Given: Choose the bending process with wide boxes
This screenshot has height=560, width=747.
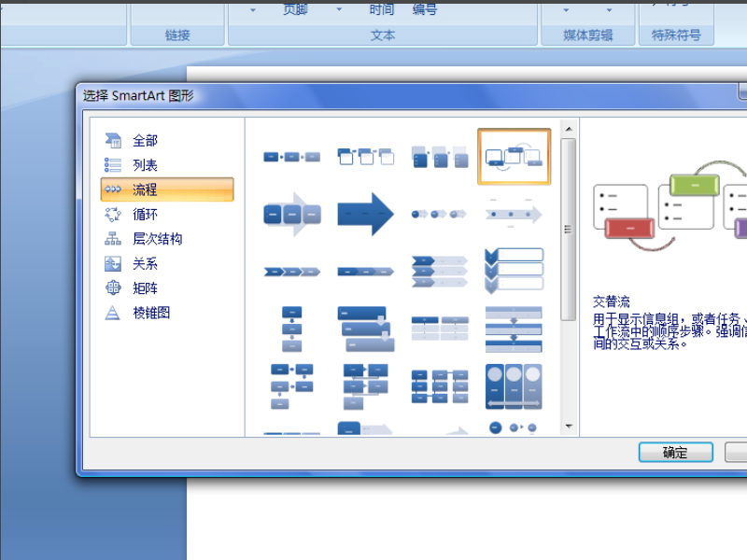Looking at the screenshot, I should pos(366,386).
